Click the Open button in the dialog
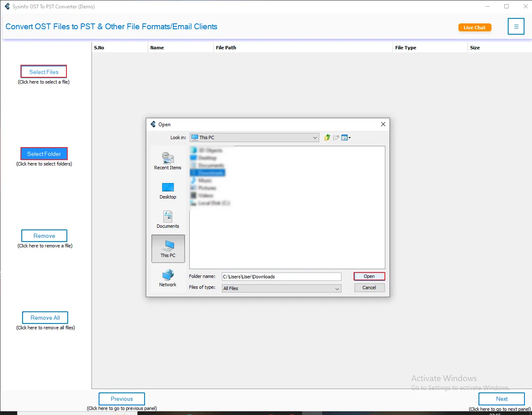 [x=369, y=276]
